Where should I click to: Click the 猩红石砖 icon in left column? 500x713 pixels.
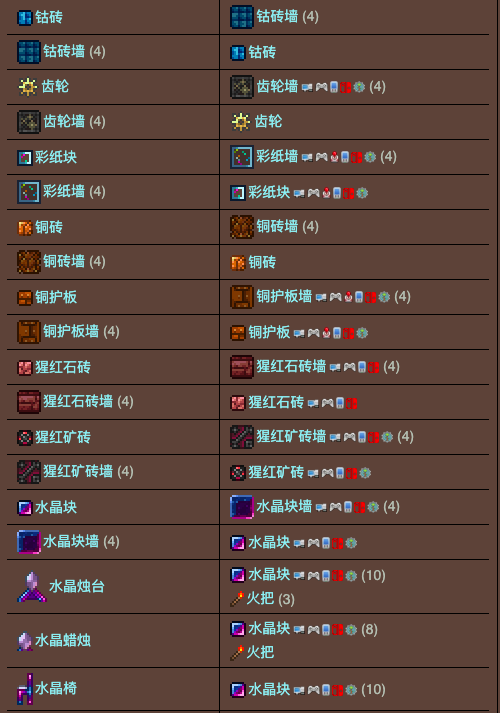point(25,367)
